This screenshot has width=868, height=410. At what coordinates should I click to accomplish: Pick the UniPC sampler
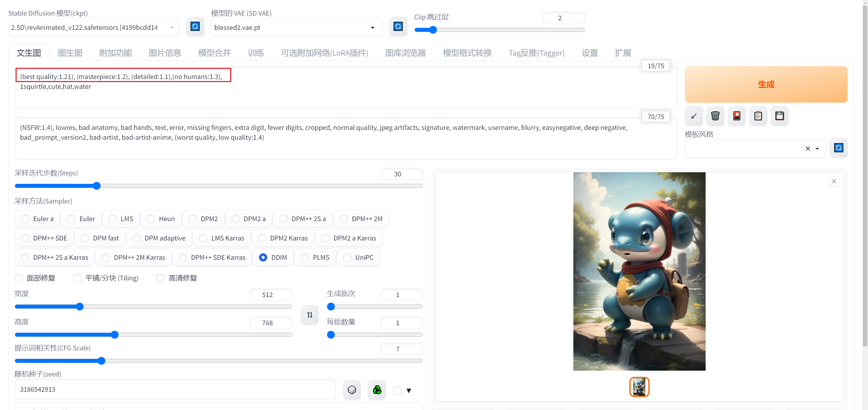click(358, 257)
